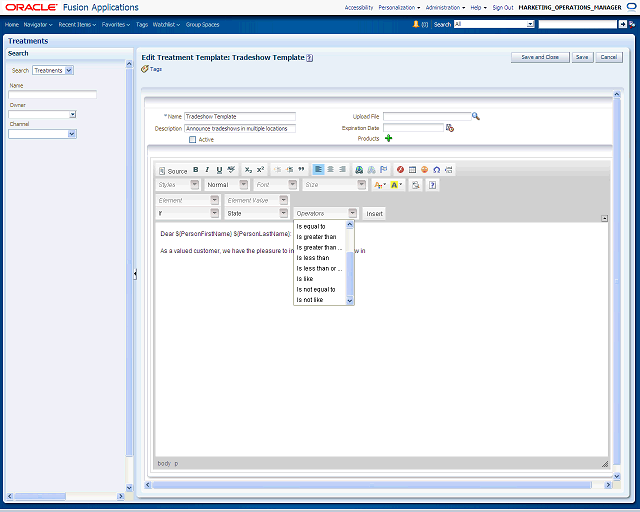Click Save and Close button
The width and height of the screenshot is (640, 512).
(540, 57)
